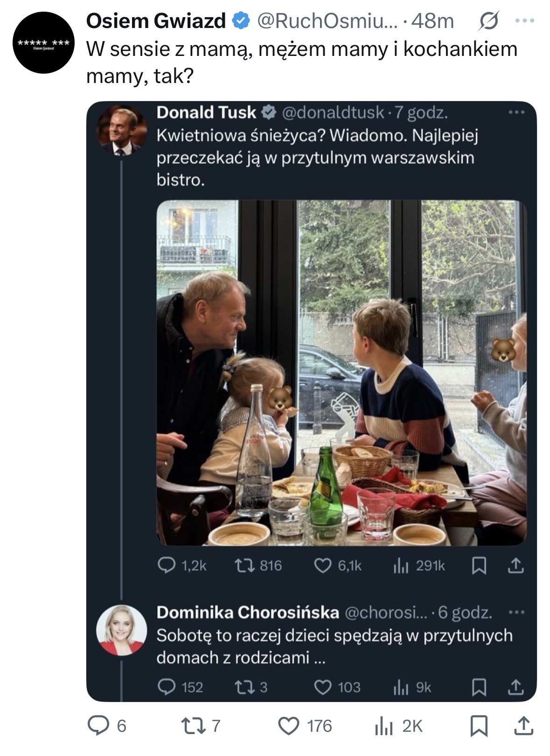Open Dominika Chorosińska's reply text
550x756 pixels.
(x=334, y=646)
